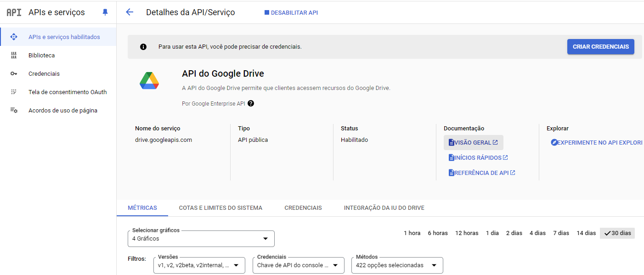Select the 12 horas time range
Viewport: 644px width, 275px height.
pyautogui.click(x=467, y=233)
